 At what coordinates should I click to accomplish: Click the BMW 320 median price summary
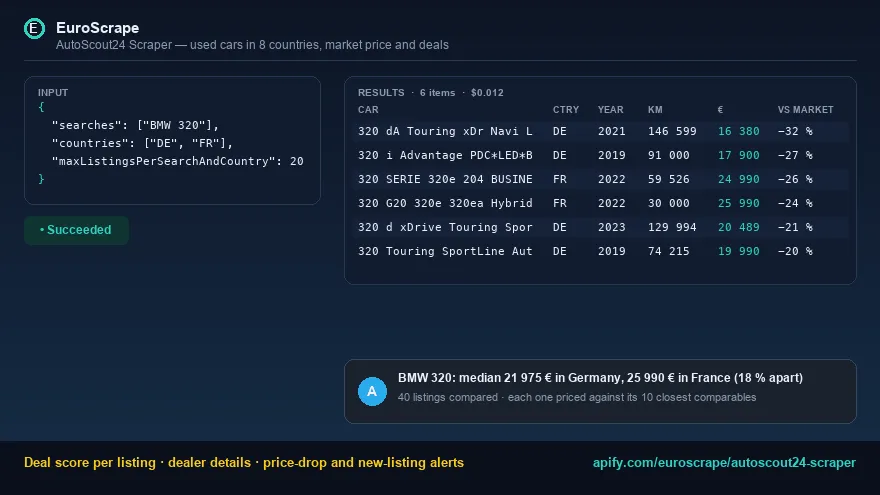[x=601, y=378]
